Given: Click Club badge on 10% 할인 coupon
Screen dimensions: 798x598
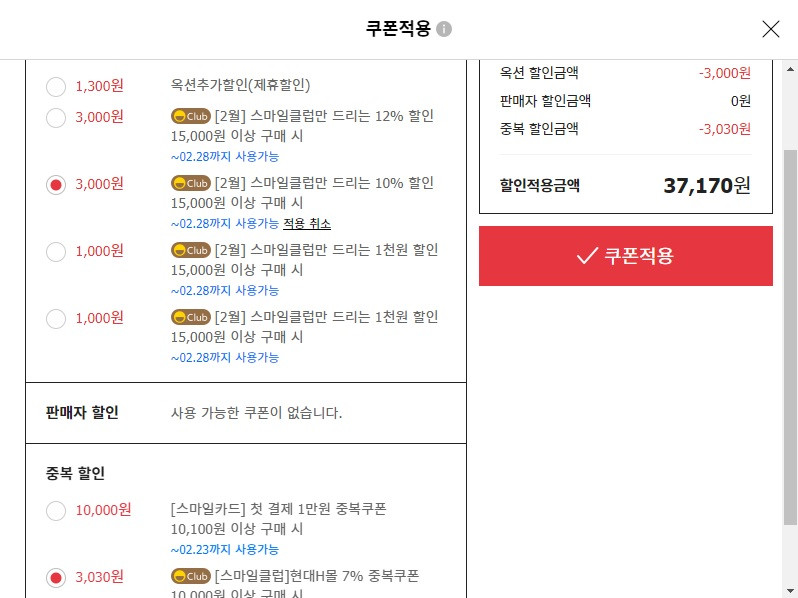Looking at the screenshot, I should (191, 183).
